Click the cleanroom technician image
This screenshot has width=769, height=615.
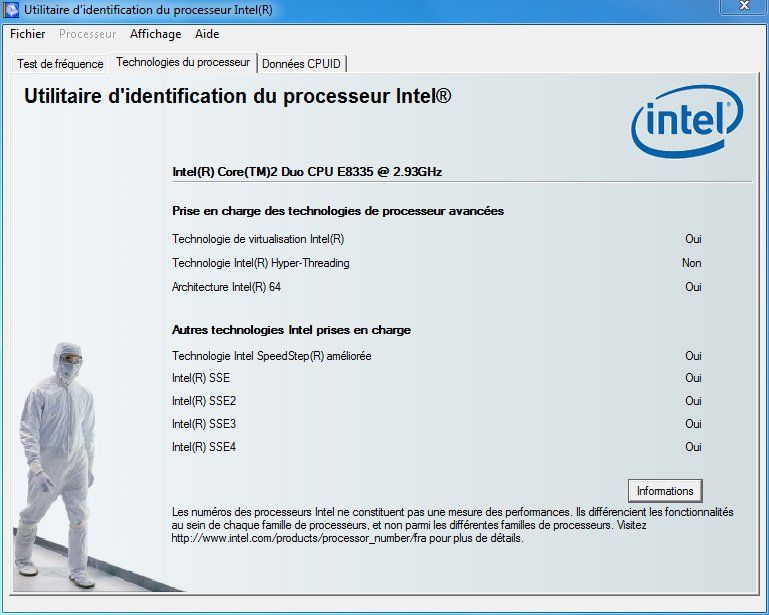click(x=56, y=466)
